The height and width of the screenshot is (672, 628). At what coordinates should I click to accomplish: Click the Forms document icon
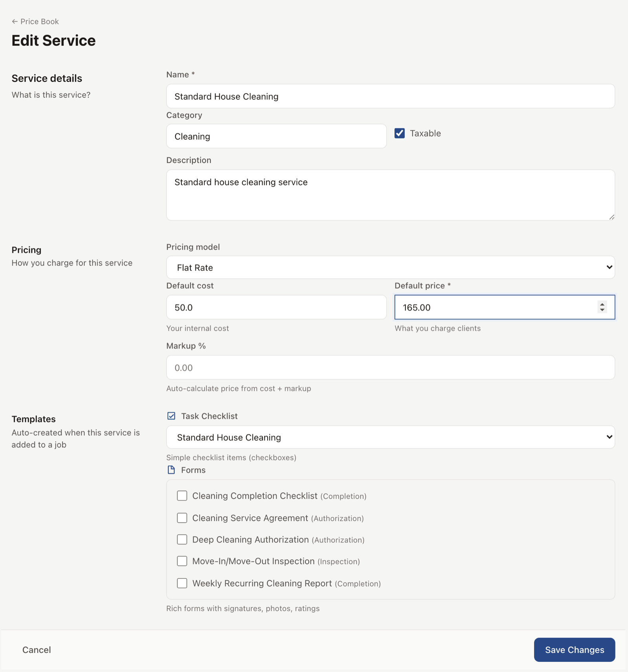point(171,470)
